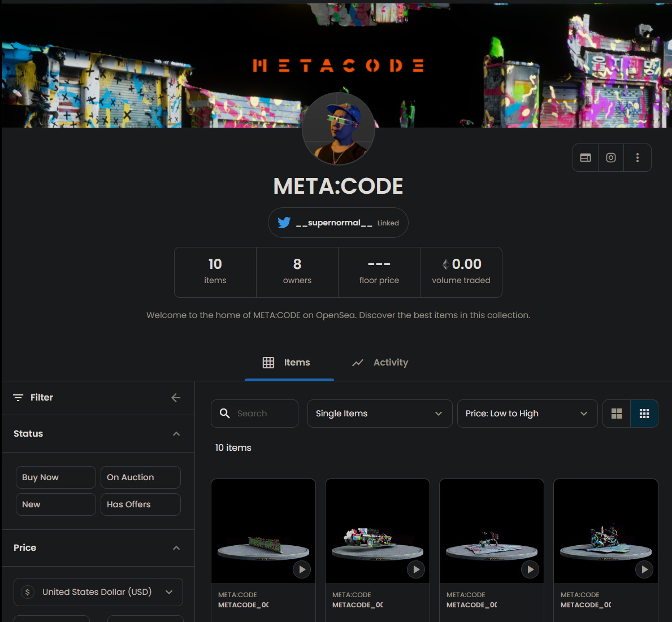The width and height of the screenshot is (672, 622).
Task: Click the Activity trend line icon
Action: tap(357, 363)
